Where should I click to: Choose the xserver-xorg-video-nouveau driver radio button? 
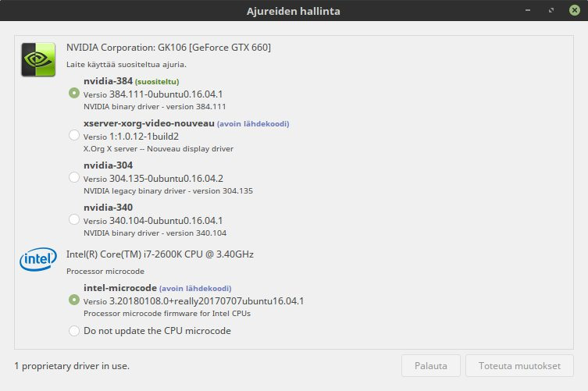point(74,136)
